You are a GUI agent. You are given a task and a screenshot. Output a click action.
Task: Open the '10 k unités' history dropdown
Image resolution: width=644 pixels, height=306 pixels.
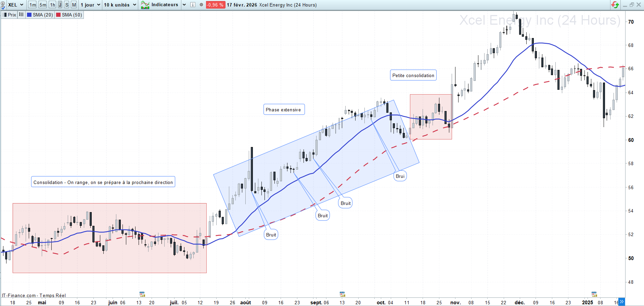[x=120, y=5]
